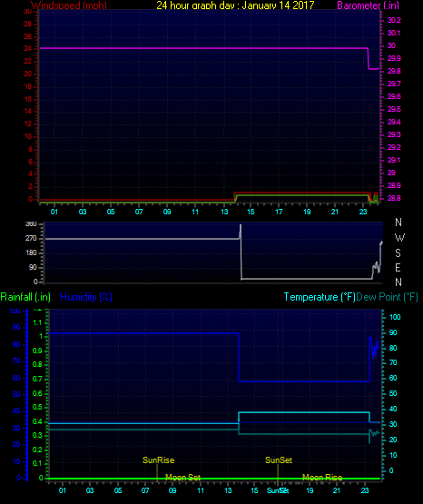This screenshot has width=423, height=504.
Task: Click the upper SunSet marker label
Action: (279, 460)
